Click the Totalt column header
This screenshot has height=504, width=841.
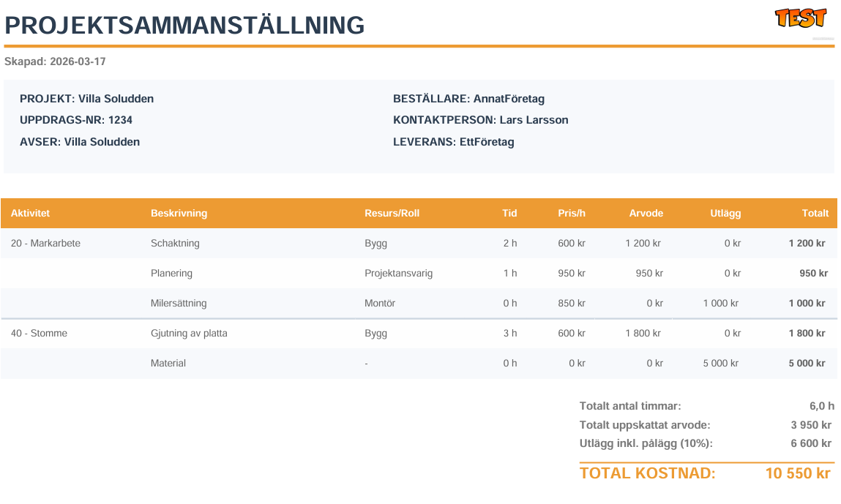click(815, 214)
